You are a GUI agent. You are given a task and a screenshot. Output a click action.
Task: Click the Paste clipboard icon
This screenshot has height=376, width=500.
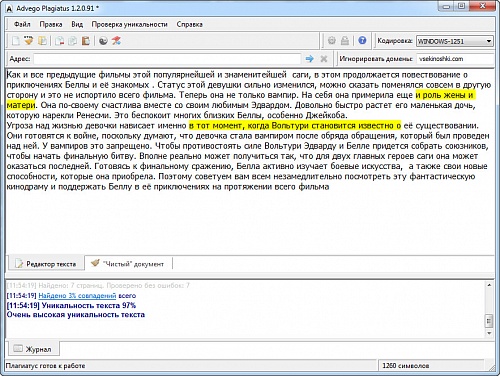point(86,41)
